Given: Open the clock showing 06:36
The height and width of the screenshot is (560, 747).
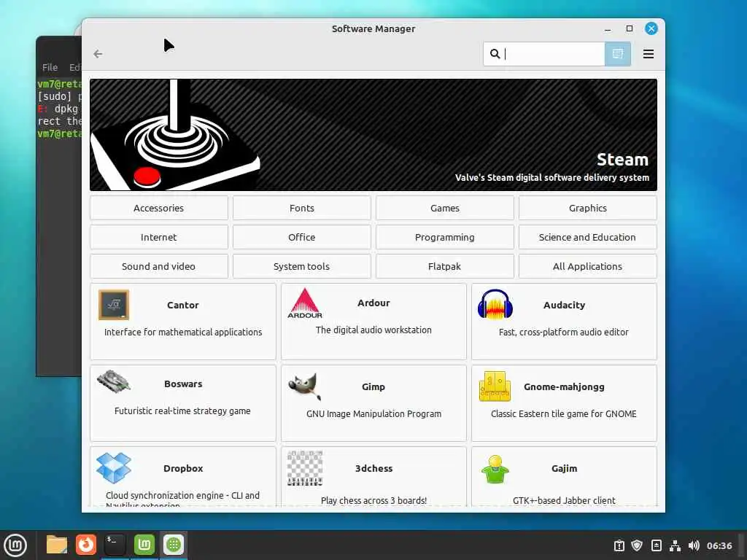Looking at the screenshot, I should (719, 545).
